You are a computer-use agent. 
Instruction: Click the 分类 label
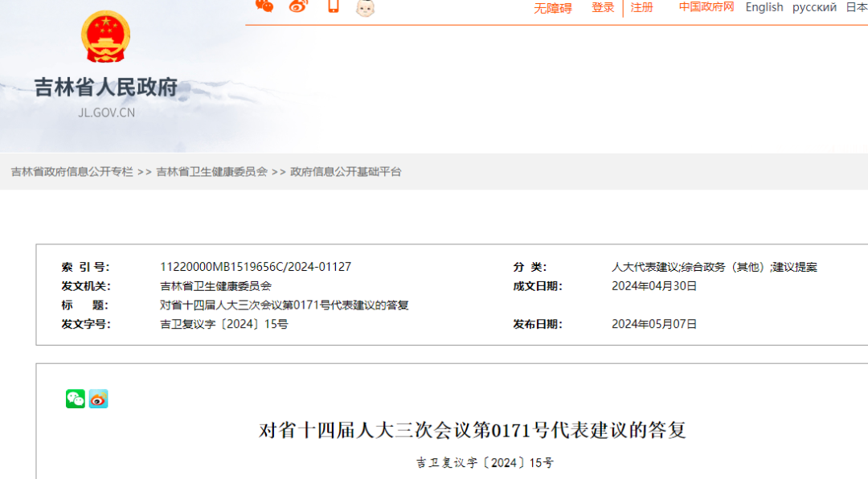(x=530, y=267)
